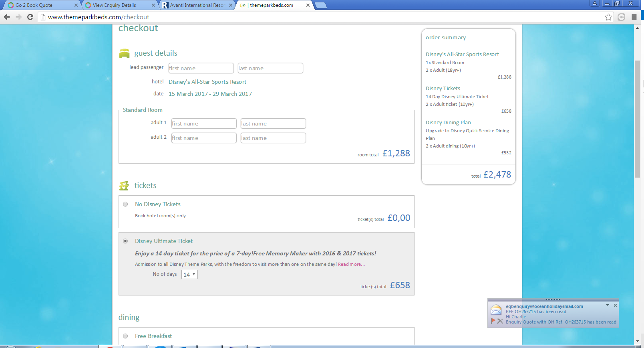644x348 pixels.
Task: Click the browser forward arrow
Action: (18, 17)
